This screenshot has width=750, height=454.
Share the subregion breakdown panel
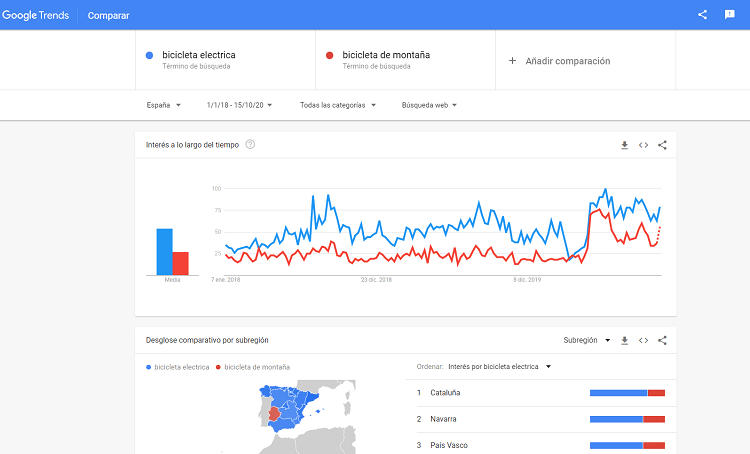[662, 340]
